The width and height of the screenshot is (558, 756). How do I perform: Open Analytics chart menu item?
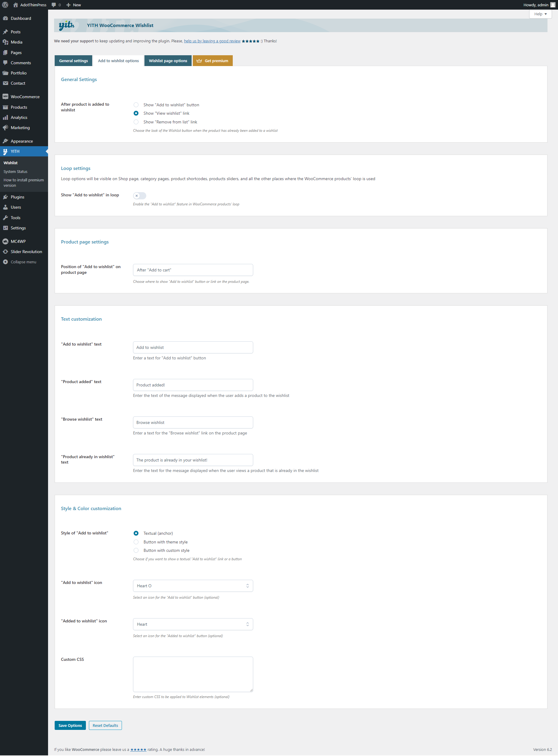coord(24,117)
